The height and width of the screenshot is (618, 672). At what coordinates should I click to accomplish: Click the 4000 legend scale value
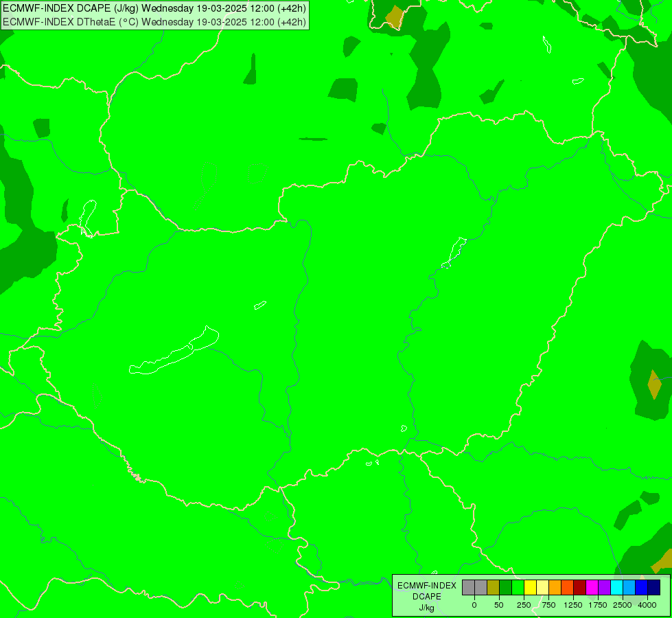pos(647,605)
